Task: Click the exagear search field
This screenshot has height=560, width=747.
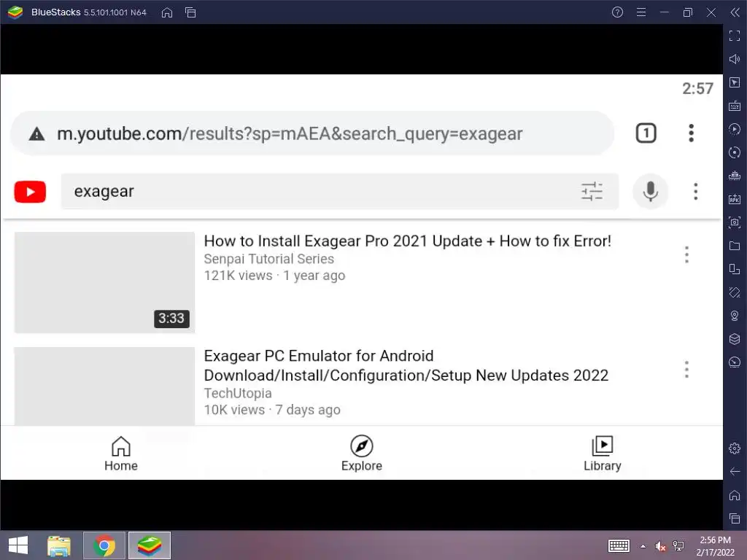Action: [x=340, y=192]
